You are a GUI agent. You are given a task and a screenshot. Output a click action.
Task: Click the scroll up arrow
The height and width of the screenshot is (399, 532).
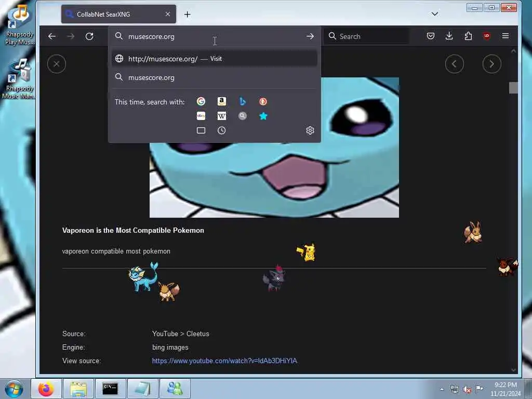[x=513, y=51]
